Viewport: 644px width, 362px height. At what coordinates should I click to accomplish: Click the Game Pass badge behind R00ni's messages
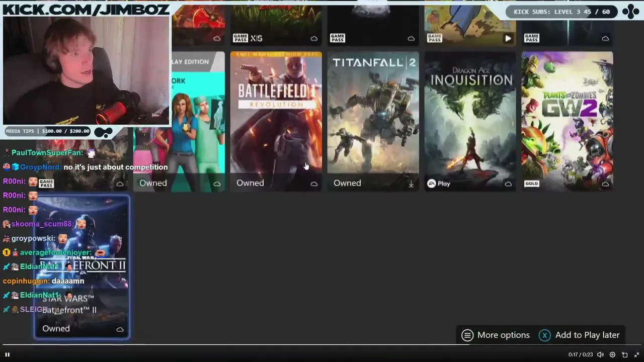[x=46, y=184]
